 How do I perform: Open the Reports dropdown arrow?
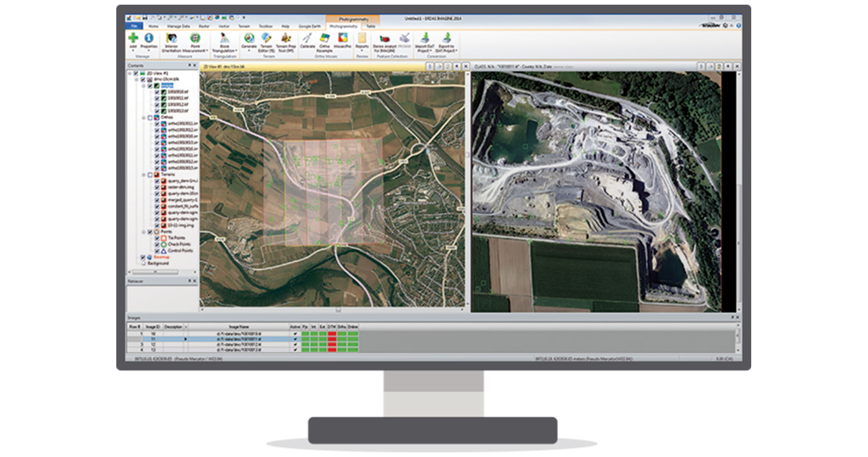point(362,50)
